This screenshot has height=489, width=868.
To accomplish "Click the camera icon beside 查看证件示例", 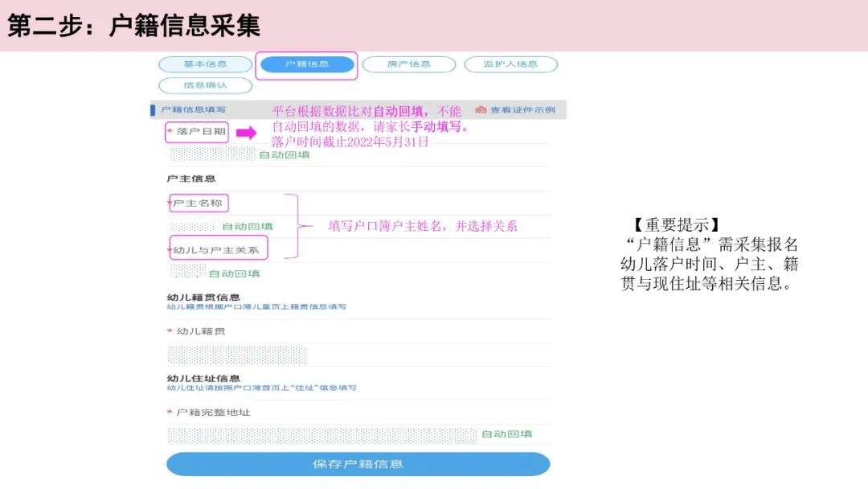I will [x=481, y=109].
